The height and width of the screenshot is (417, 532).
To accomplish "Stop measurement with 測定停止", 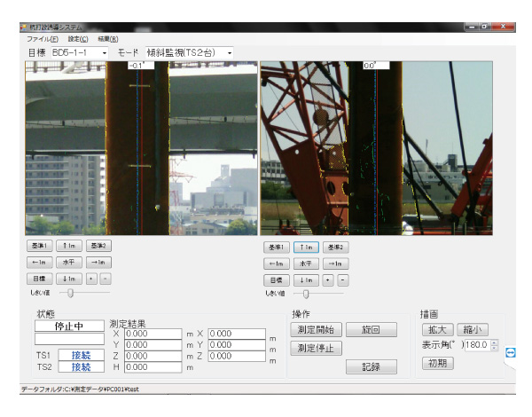I will 317,348.
